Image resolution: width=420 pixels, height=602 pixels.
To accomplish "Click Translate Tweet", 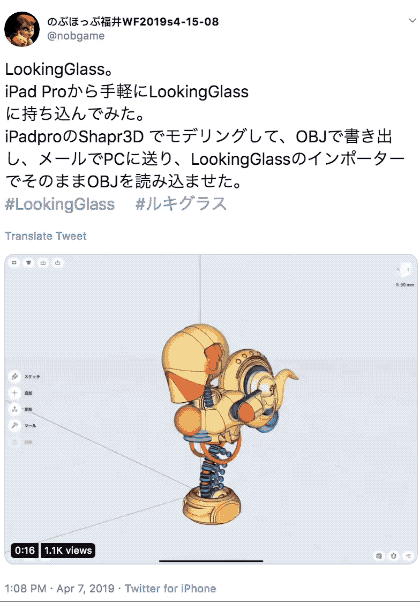I will pyautogui.click(x=46, y=236).
